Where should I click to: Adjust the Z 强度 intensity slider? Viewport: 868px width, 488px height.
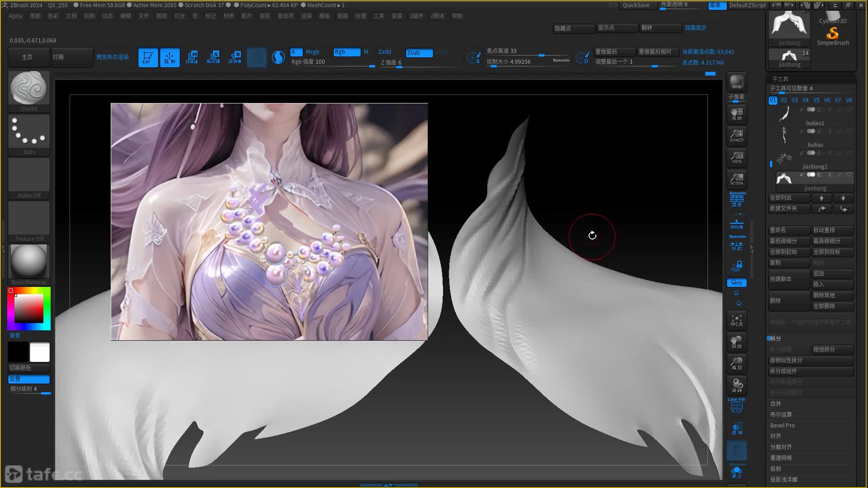pyautogui.click(x=419, y=63)
